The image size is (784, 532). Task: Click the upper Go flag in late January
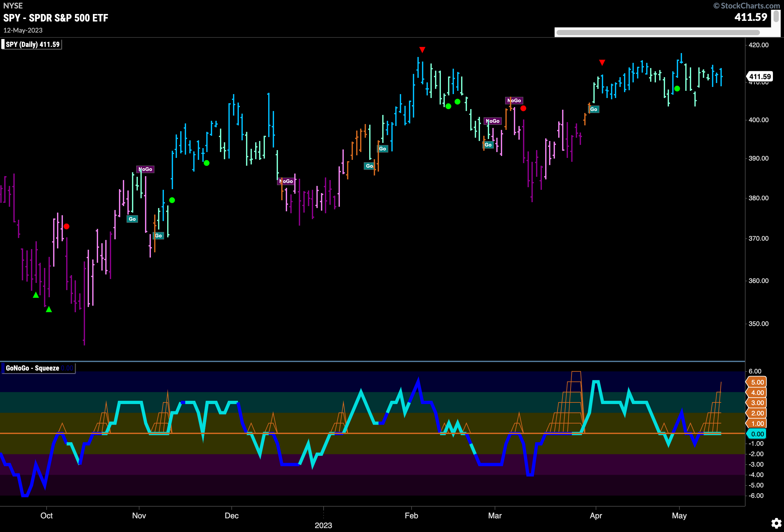(x=383, y=149)
